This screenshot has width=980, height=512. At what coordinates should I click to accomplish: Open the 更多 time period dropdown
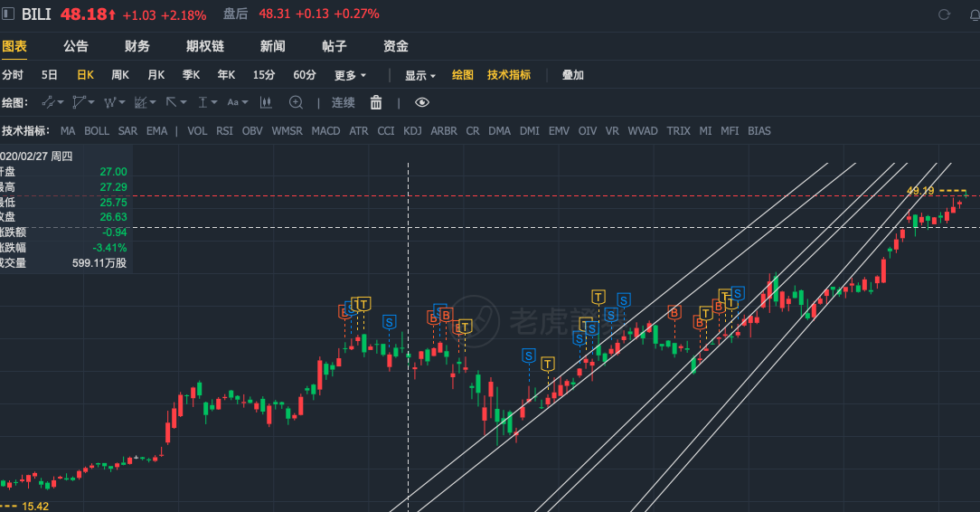350,76
